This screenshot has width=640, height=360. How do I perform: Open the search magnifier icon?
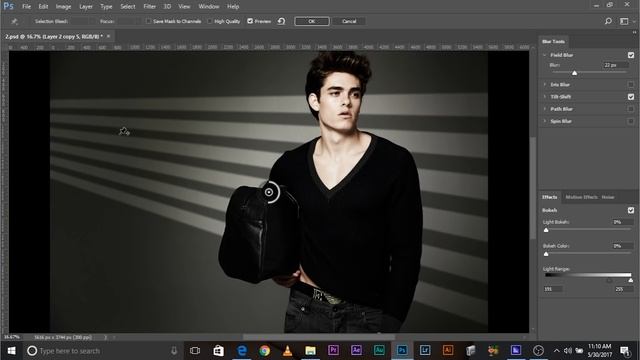[x=608, y=21]
